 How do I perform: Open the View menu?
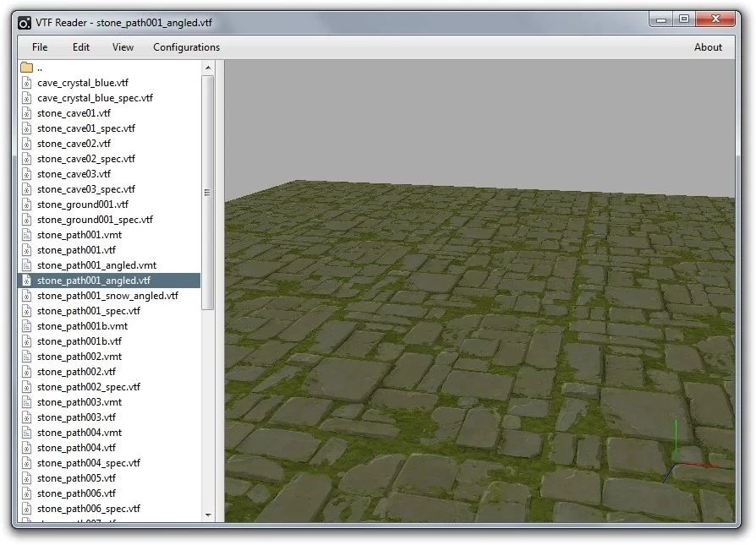123,47
